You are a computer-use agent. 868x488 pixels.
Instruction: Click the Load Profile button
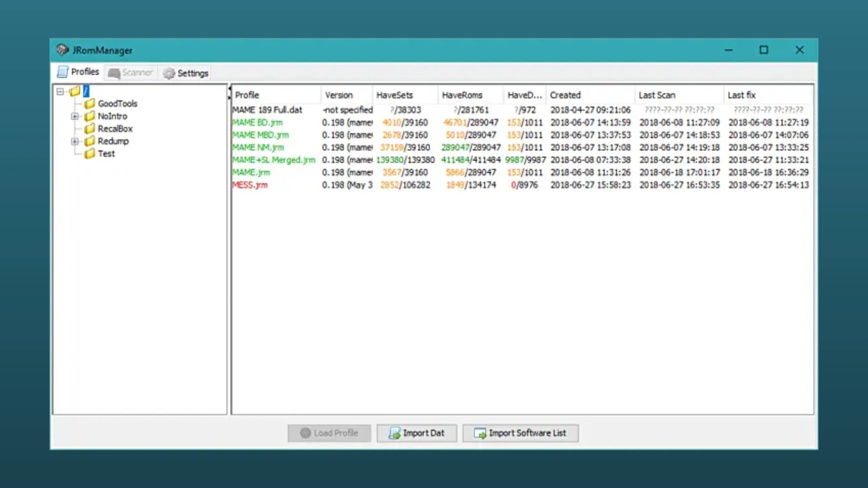pos(329,433)
